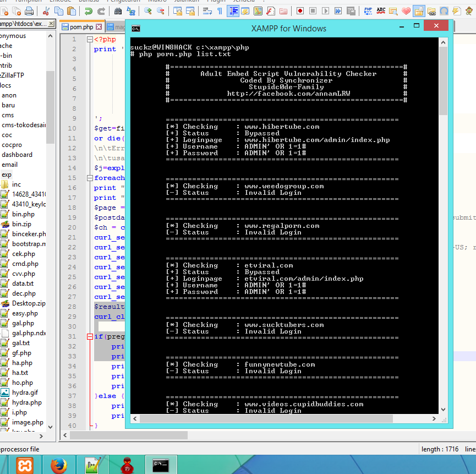Click the file tree's right scroll arrow
This screenshot has height=474, width=476.
point(41,437)
